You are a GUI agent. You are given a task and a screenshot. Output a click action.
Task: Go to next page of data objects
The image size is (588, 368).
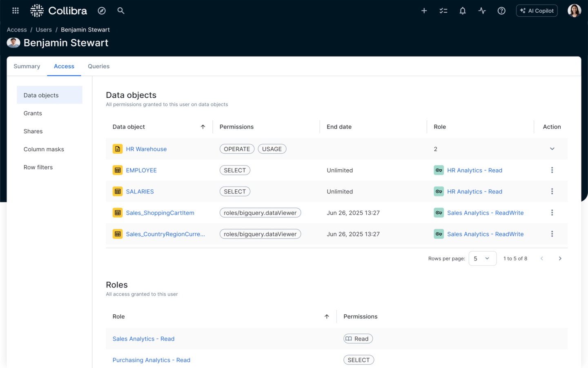coord(560,258)
